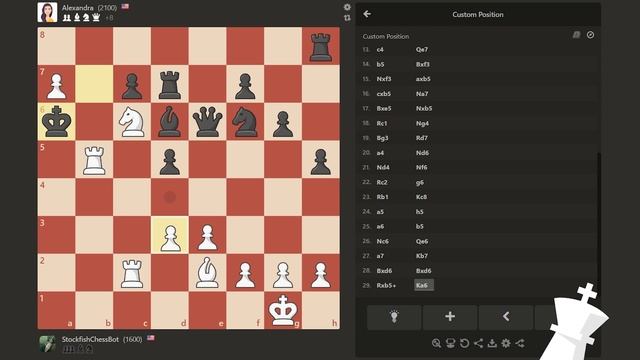
Task: Step back one move with the left chevron
Action: coord(506,317)
